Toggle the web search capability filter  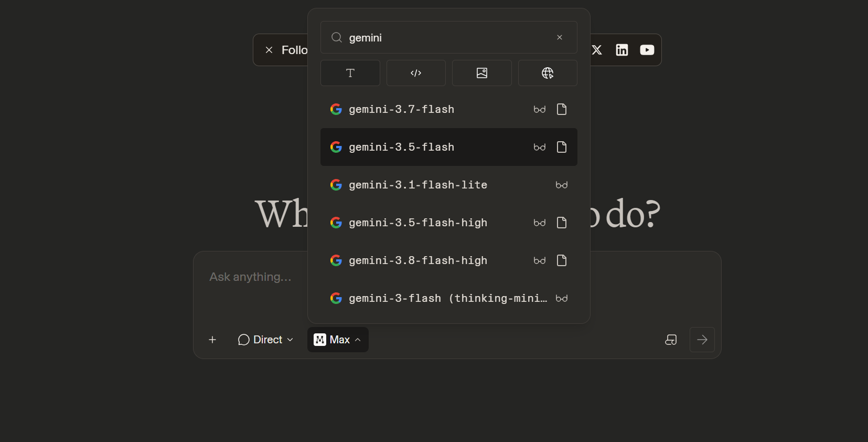click(548, 73)
